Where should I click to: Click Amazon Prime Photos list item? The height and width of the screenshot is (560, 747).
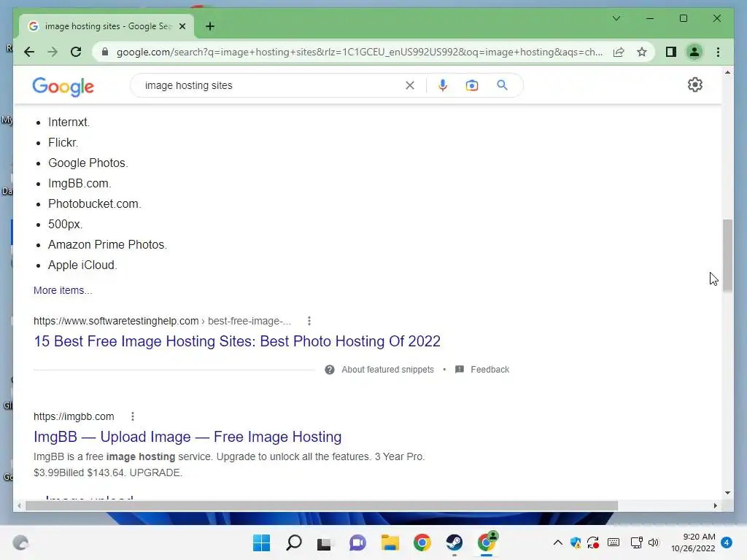pos(107,245)
